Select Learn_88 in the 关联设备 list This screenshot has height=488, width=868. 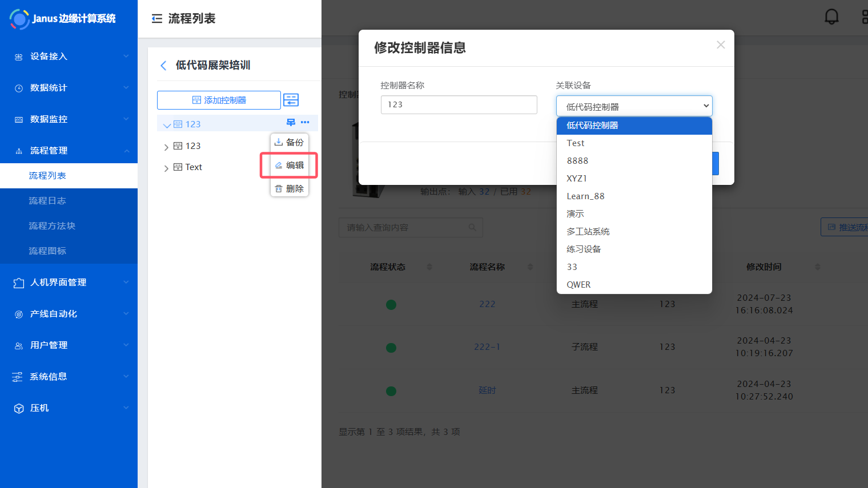585,196
